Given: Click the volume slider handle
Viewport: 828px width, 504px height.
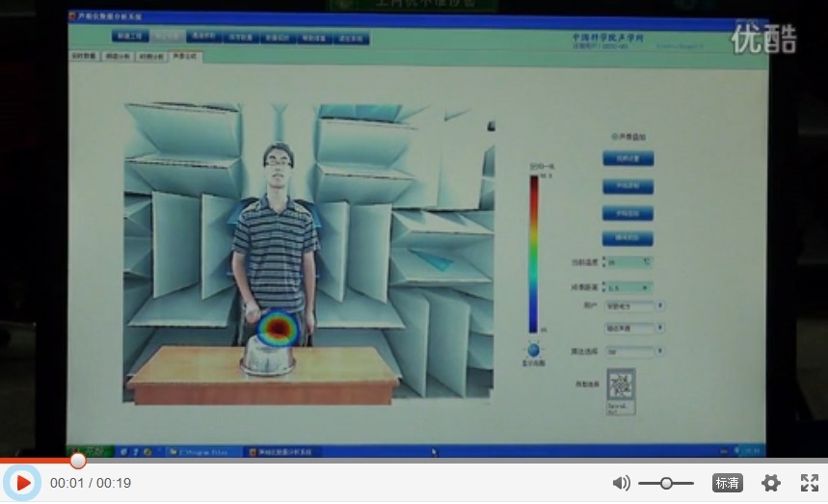Looking at the screenshot, I should pos(666,483).
